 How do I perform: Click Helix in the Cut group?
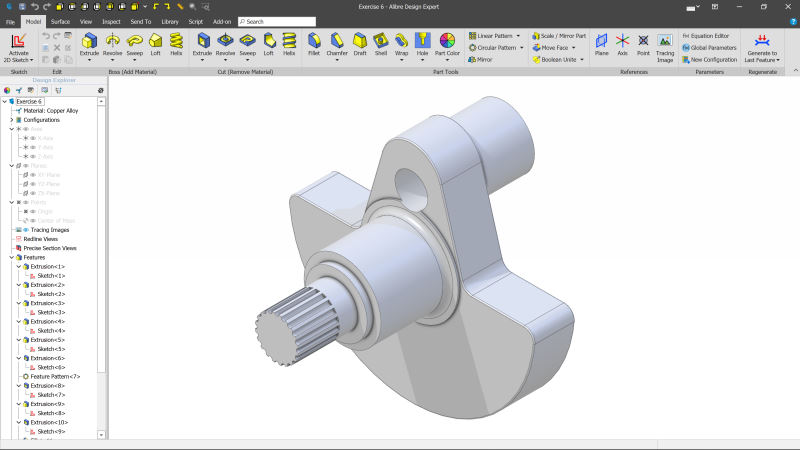(289, 45)
